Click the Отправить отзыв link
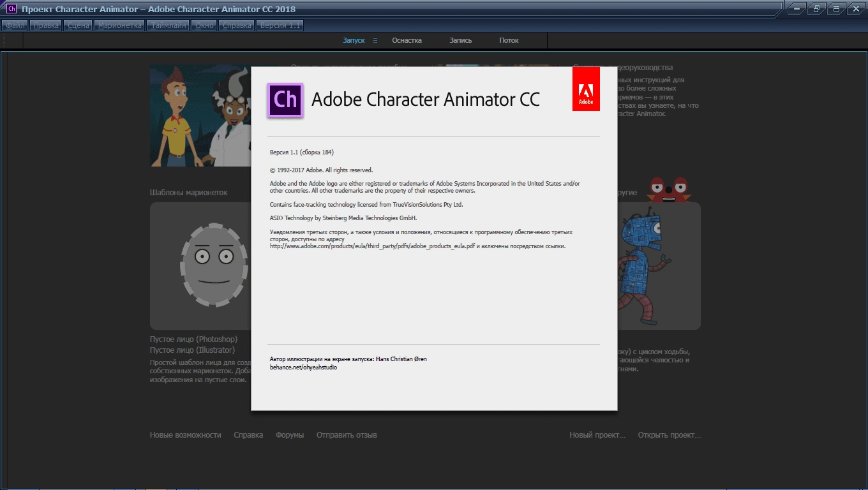 [x=347, y=435]
